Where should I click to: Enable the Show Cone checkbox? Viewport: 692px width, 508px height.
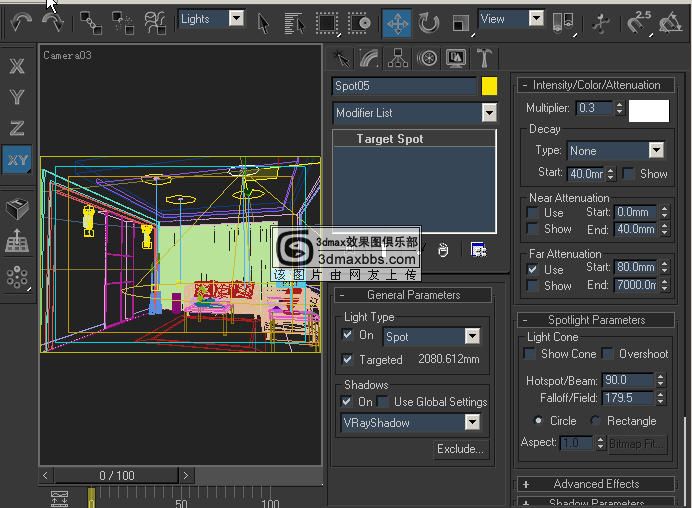[x=529, y=354]
